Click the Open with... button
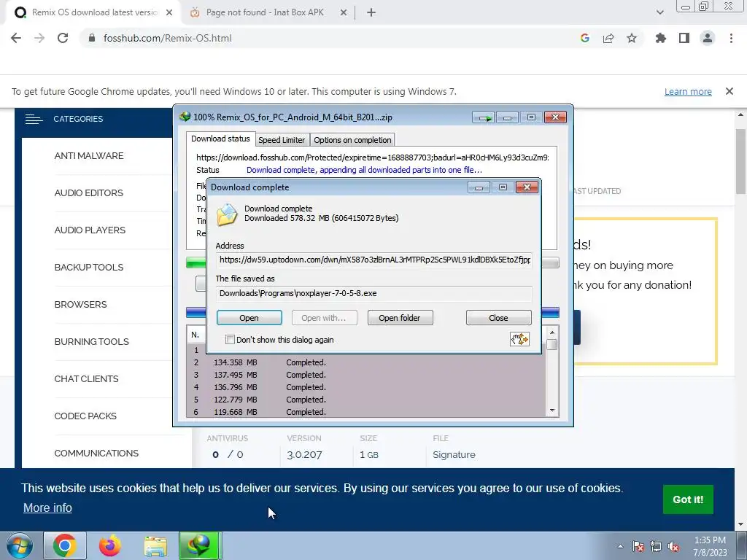 click(324, 318)
